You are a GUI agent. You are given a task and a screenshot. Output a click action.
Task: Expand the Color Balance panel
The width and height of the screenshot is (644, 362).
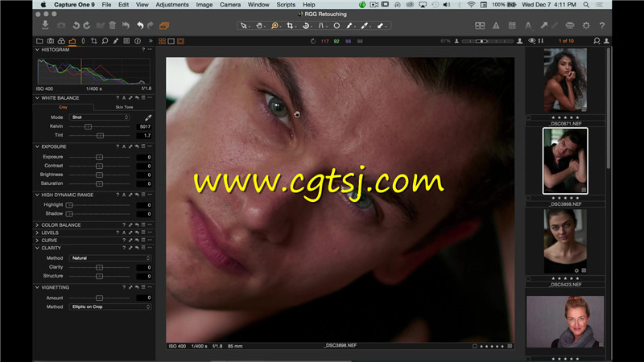37,225
